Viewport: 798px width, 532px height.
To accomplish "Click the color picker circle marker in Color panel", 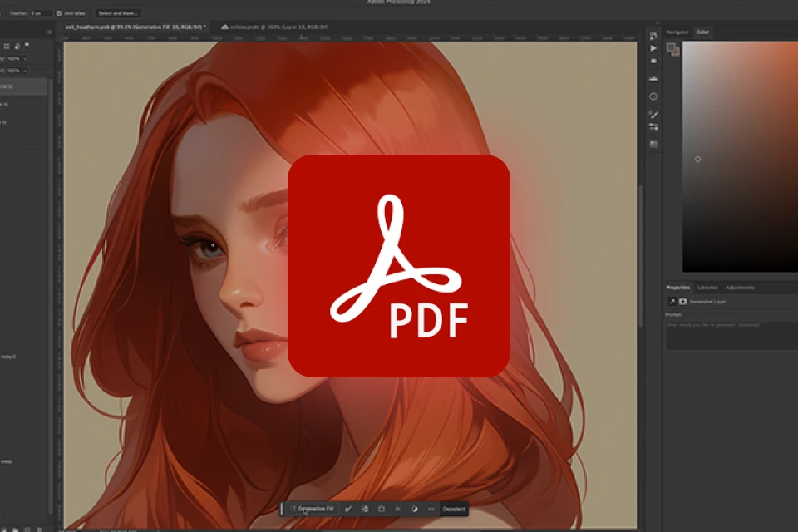I will tap(697, 160).
